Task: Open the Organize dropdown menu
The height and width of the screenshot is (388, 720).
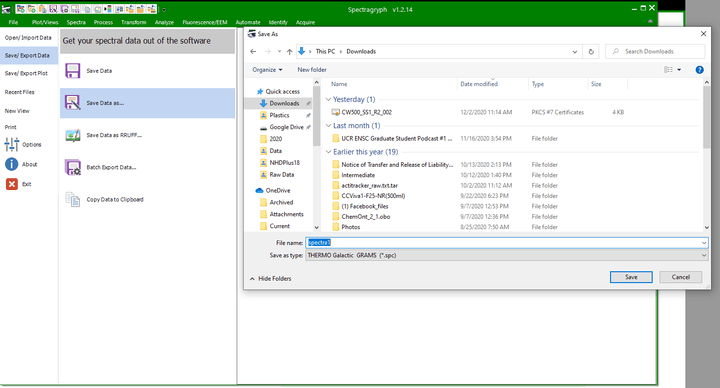Action: 267,70
